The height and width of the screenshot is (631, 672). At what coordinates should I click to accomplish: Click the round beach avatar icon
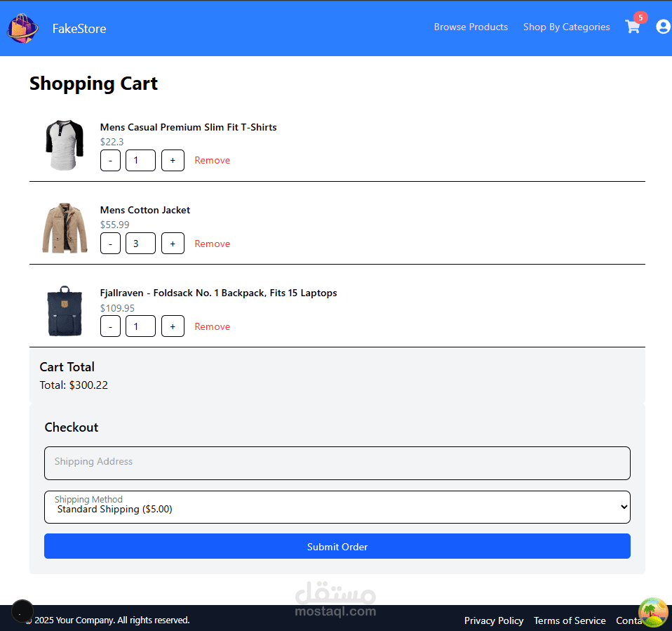(x=653, y=613)
